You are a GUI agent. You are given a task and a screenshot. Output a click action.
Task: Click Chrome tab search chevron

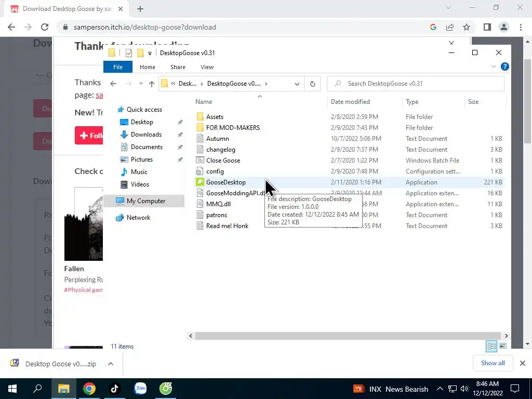point(448,7)
